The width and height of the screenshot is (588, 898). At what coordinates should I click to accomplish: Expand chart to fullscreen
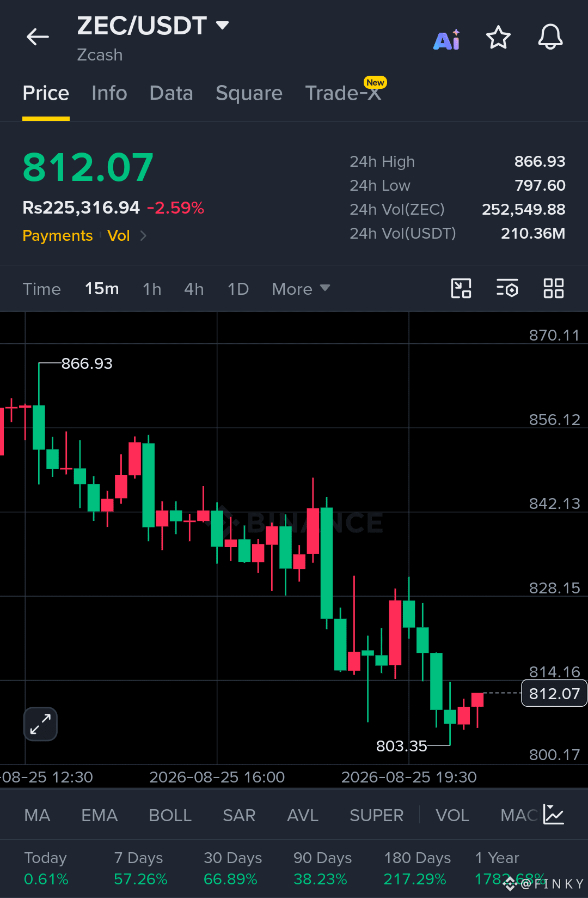coord(40,724)
